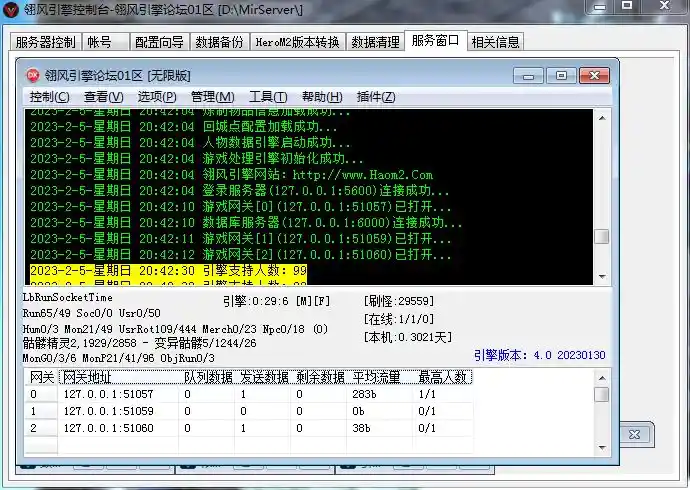The height and width of the screenshot is (490, 690).
Task: Click the 引擎版本: 4.0 20230130 label
Action: click(540, 355)
